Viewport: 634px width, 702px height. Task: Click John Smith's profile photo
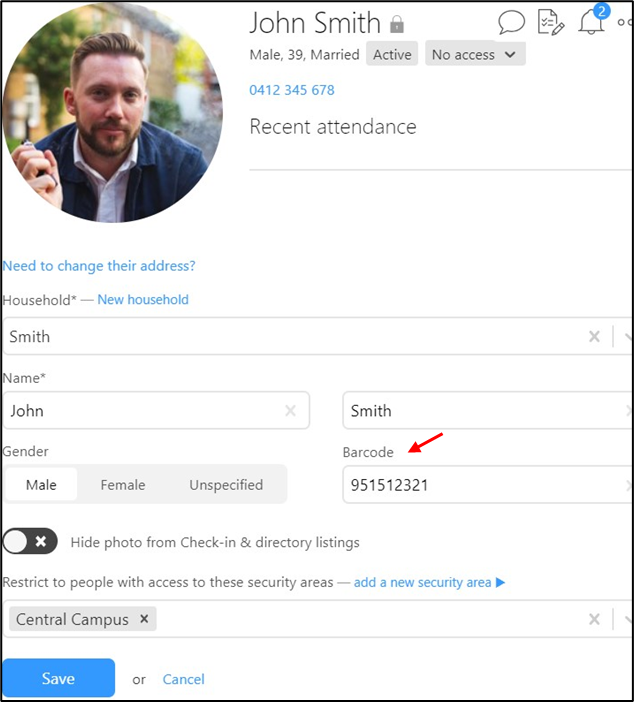coord(112,112)
